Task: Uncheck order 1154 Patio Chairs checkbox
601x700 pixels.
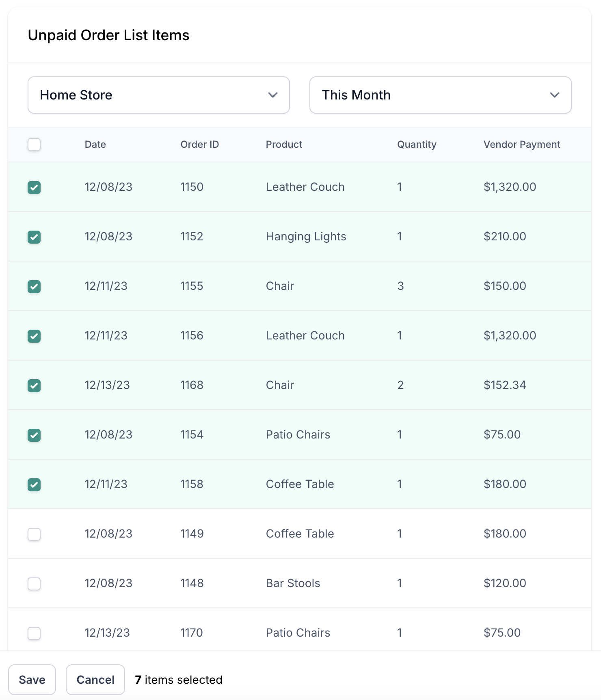Action: 34,435
